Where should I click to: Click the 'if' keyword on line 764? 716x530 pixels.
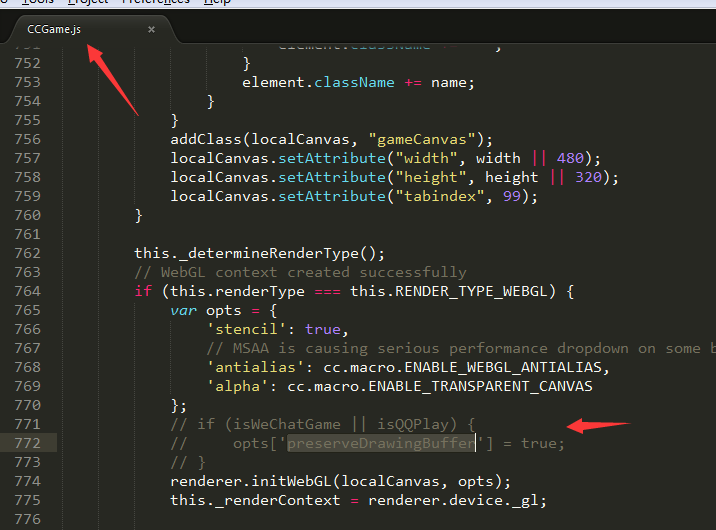click(143, 291)
